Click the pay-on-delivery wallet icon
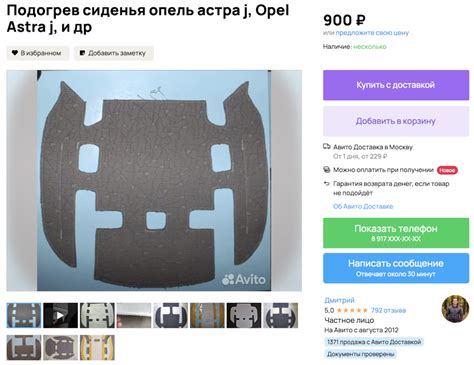The width and height of the screenshot is (474, 365). point(327,170)
